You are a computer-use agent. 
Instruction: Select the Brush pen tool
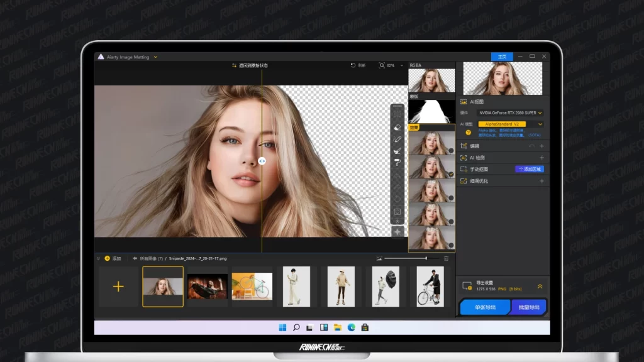[397, 139]
